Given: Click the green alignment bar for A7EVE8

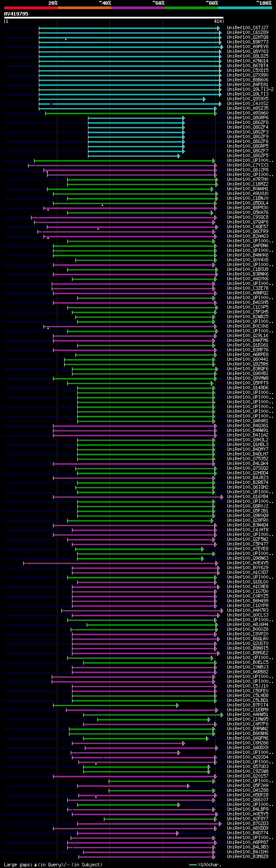Looking at the screenshot, I should (140, 549).
